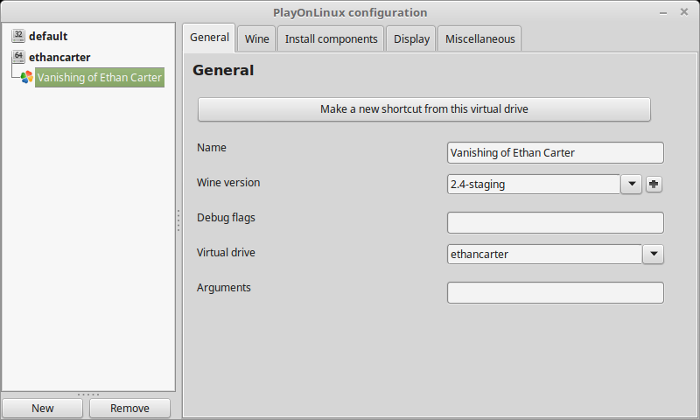The width and height of the screenshot is (700, 420).
Task: Click Make a new shortcut from this virtual drive
Action: click(x=424, y=109)
